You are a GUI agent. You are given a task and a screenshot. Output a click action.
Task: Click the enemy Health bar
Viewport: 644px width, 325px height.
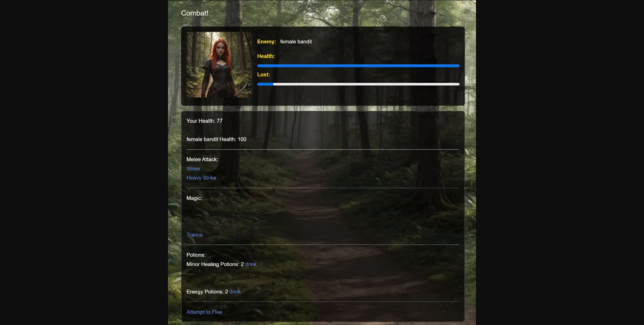(358, 66)
